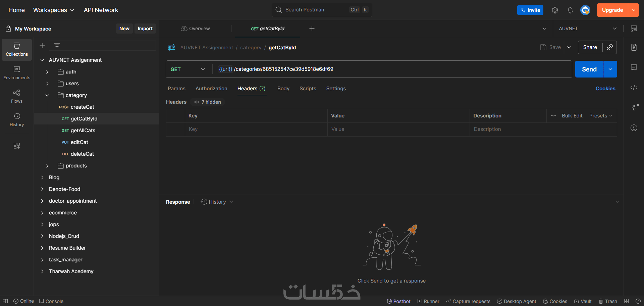Click the two-pane layout icon in status bar
The width and height of the screenshot is (644, 306).
click(626, 301)
